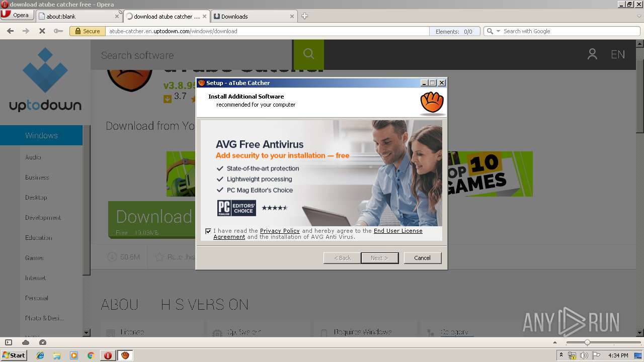The image size is (644, 362).
Task: Click the network tray icon
Action: point(572,355)
